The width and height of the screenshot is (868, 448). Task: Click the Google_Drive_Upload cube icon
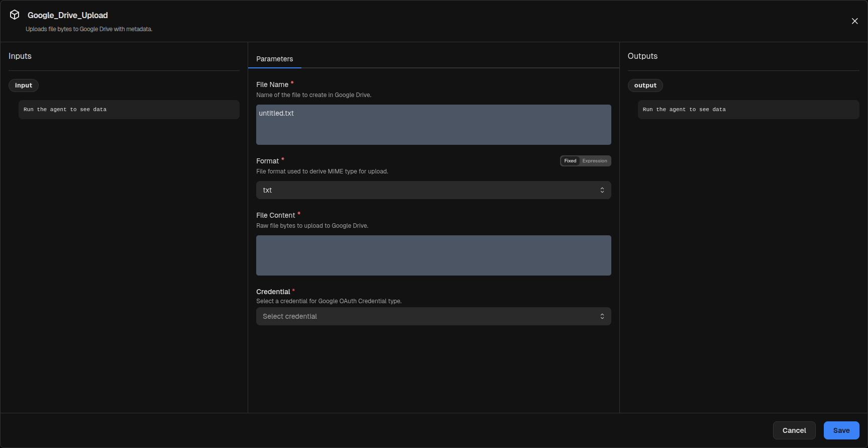pos(15,15)
